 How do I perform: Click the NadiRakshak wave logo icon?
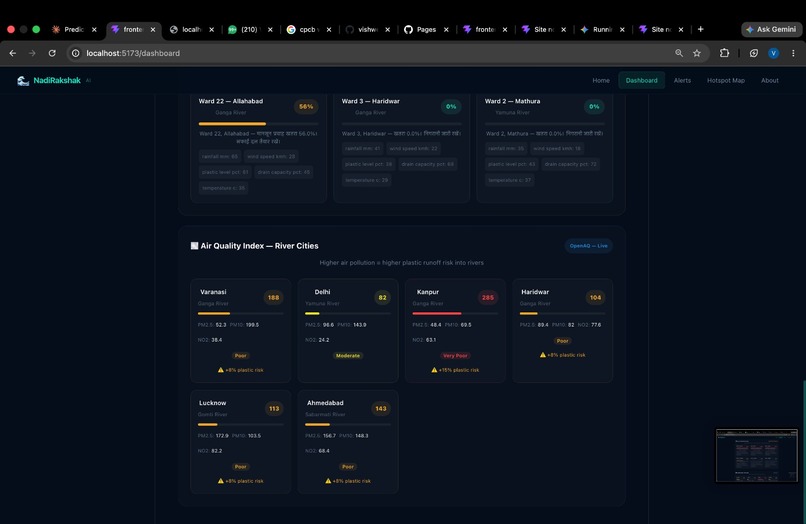coord(23,81)
